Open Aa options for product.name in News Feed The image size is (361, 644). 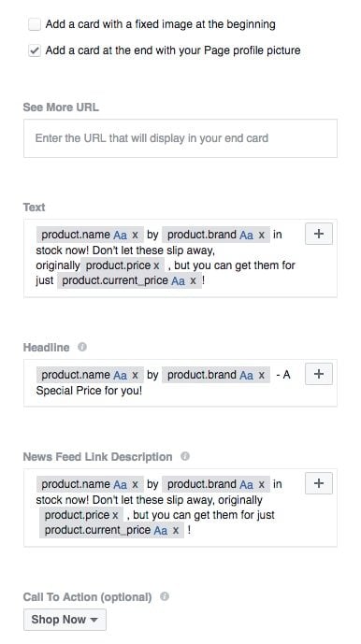pos(120,484)
